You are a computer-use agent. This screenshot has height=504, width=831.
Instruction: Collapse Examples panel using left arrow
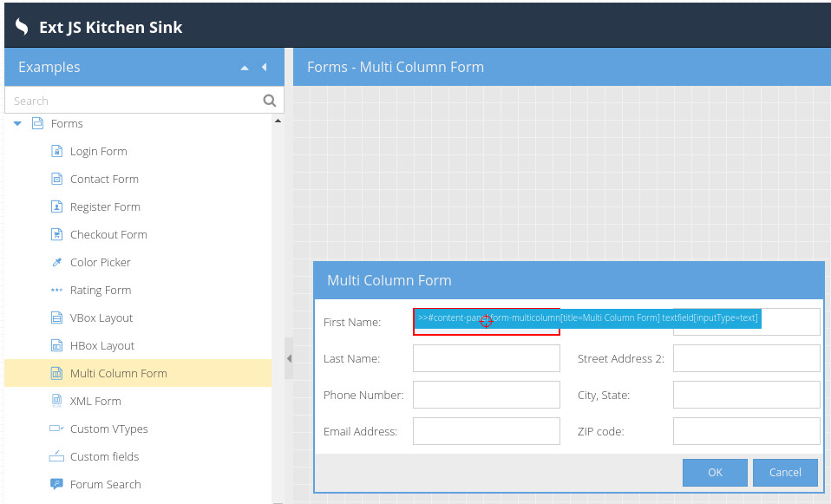265,68
